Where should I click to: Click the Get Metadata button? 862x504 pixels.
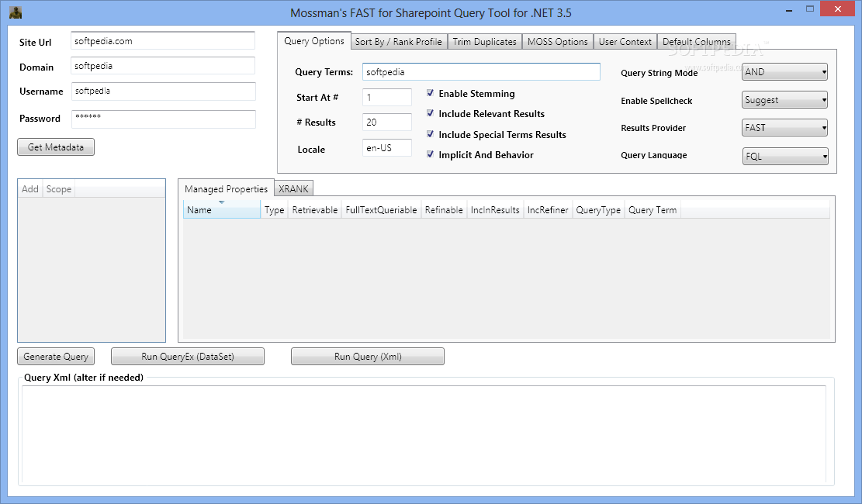pyautogui.click(x=56, y=147)
